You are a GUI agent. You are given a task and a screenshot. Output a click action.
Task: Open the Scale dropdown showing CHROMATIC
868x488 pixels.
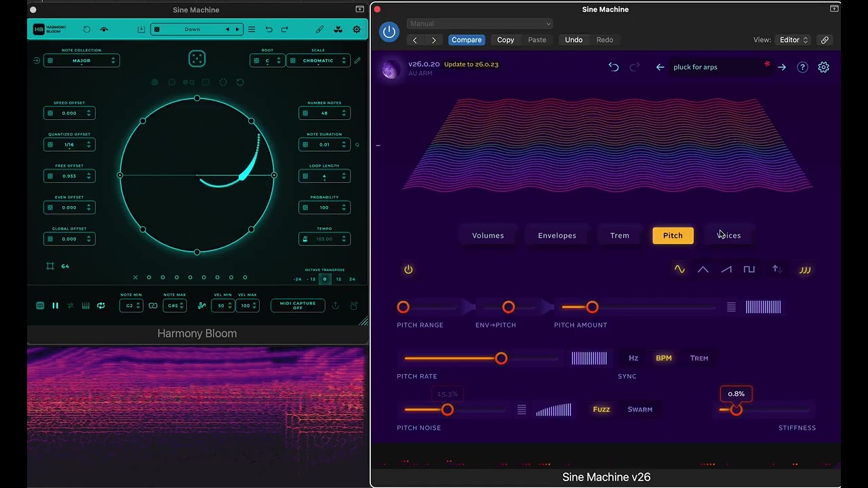pyautogui.click(x=318, y=60)
